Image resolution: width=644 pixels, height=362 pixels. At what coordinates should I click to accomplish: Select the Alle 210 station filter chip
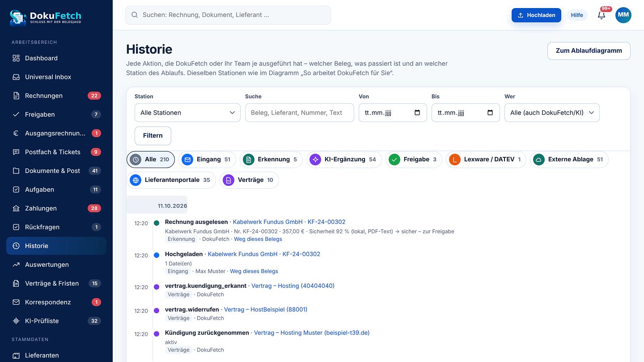pyautogui.click(x=150, y=160)
